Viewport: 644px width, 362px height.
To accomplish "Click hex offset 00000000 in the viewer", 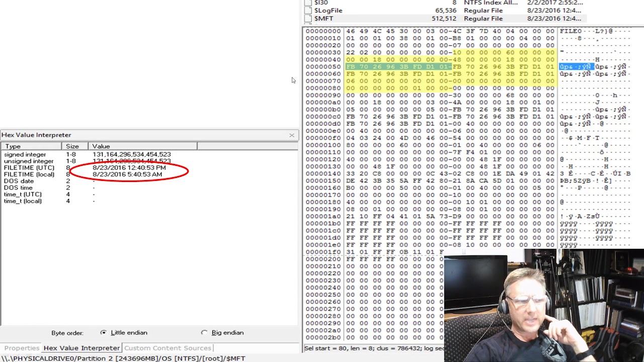I will [323, 31].
